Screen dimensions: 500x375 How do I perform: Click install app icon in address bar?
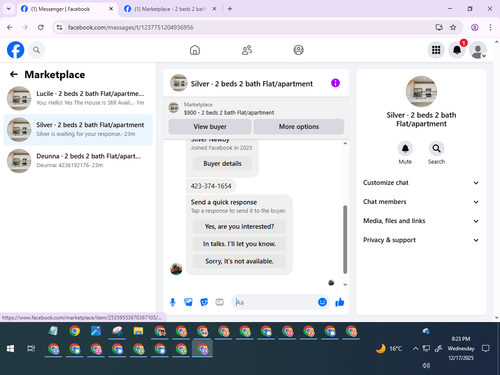point(439,27)
